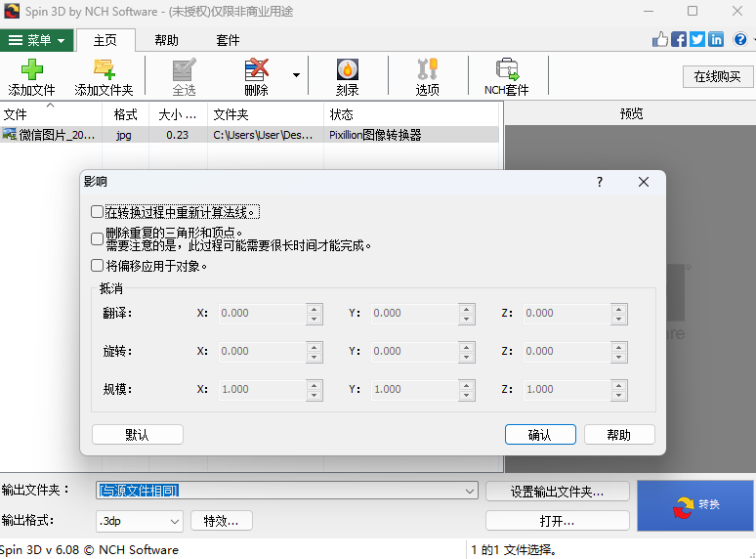The height and width of the screenshot is (559, 756).
Task: Sort by the 大小 column header
Action: pos(178,114)
